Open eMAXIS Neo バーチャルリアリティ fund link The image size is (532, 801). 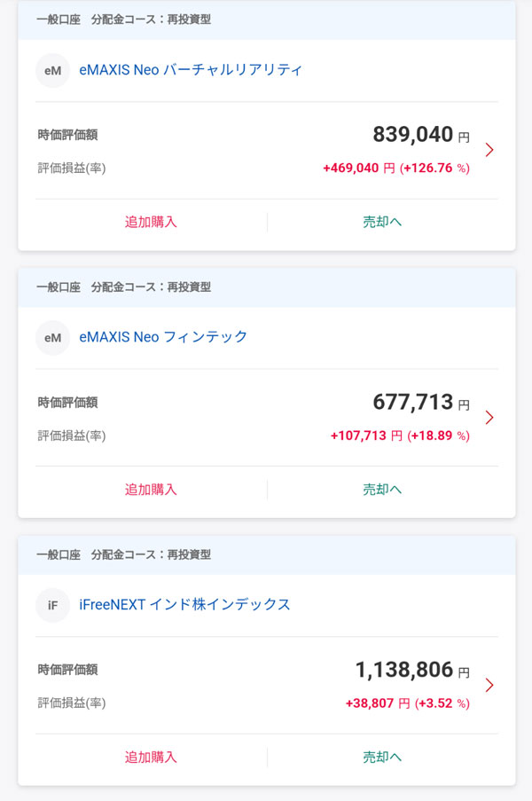tap(191, 69)
